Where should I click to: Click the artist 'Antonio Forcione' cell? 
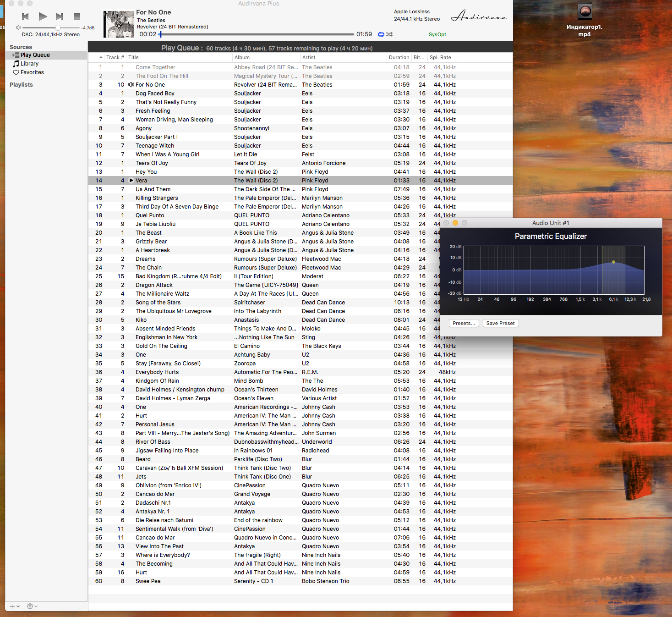[324, 163]
